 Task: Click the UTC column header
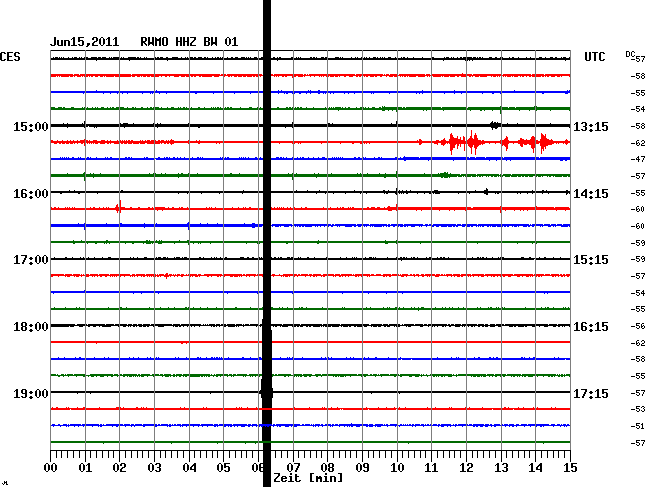click(x=594, y=57)
